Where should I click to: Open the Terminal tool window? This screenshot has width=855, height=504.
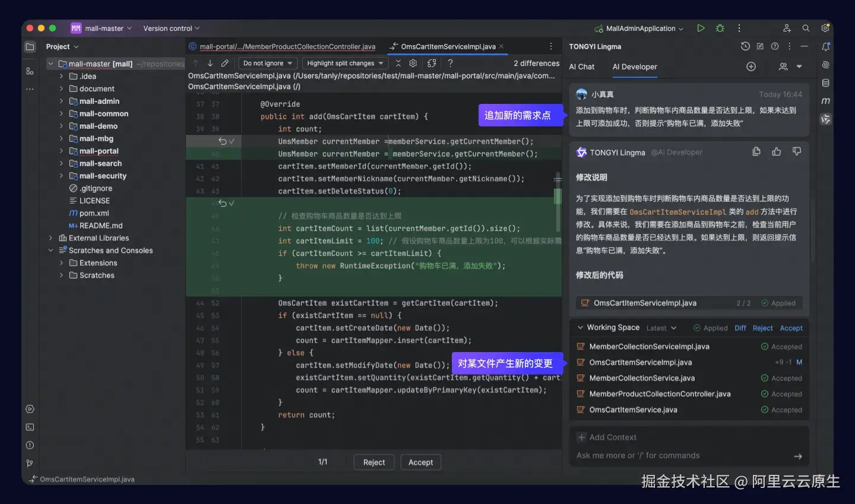(30, 427)
